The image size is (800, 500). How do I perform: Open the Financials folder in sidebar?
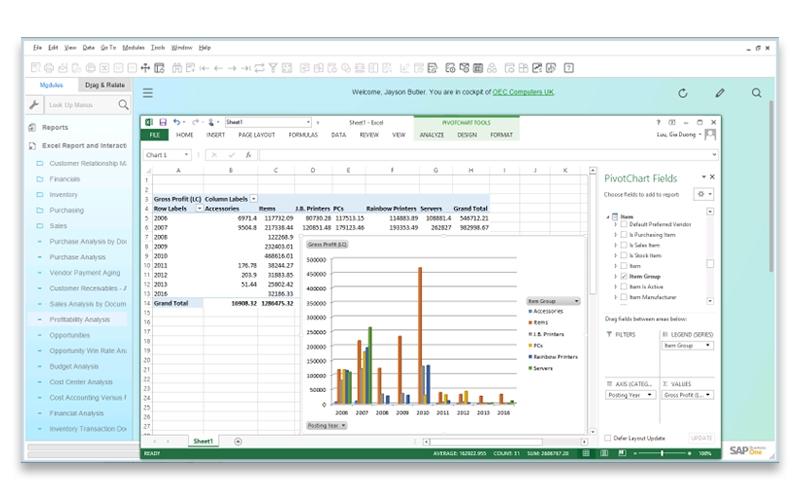[x=65, y=179]
